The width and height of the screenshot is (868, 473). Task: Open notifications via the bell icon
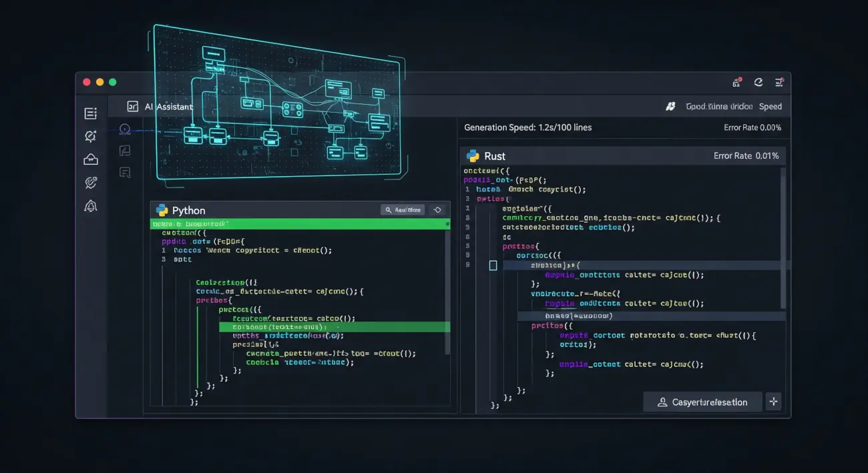90,206
